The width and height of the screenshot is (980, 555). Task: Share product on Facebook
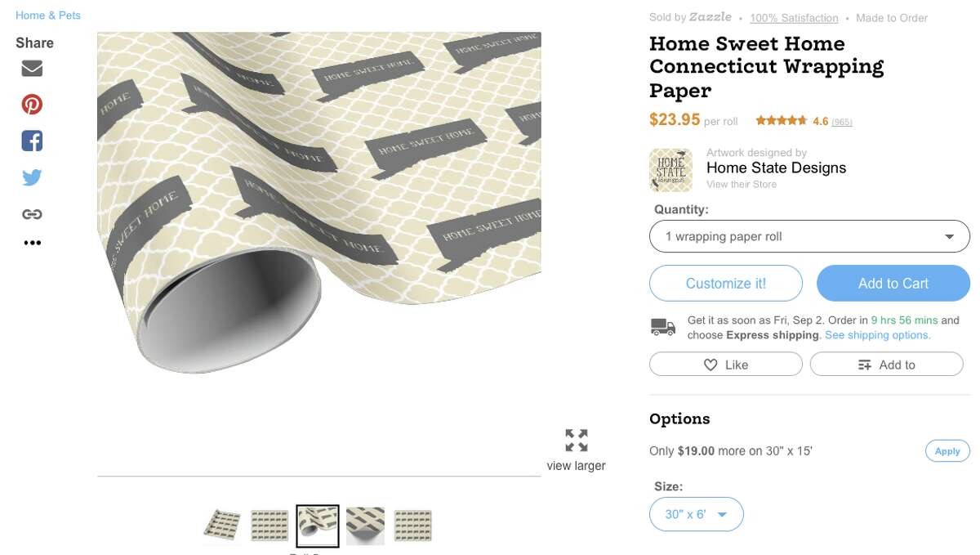pos(32,141)
